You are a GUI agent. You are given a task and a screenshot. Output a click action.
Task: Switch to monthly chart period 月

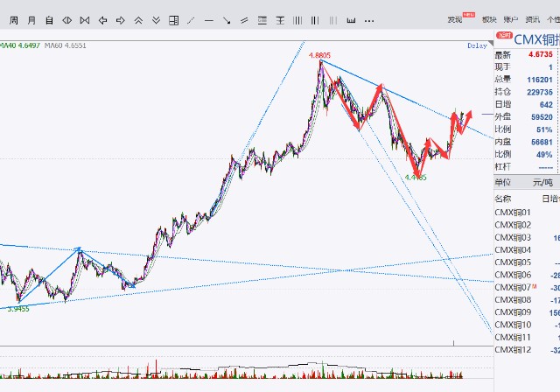pos(31,20)
